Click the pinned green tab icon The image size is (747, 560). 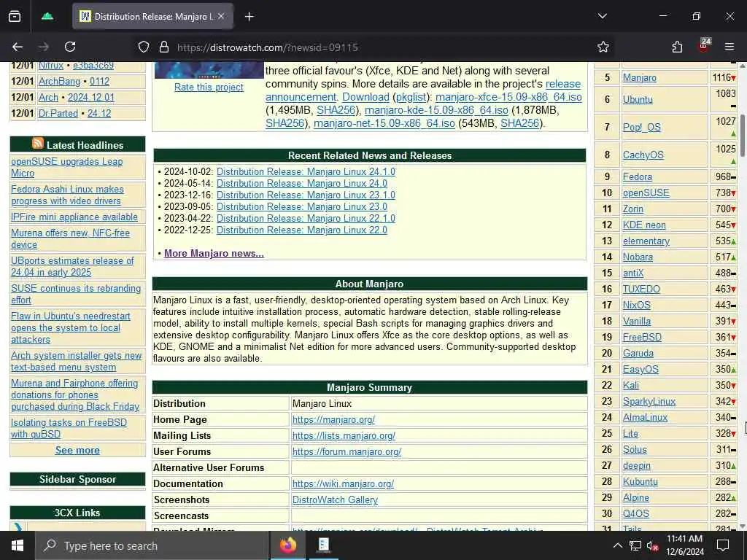click(x=47, y=16)
